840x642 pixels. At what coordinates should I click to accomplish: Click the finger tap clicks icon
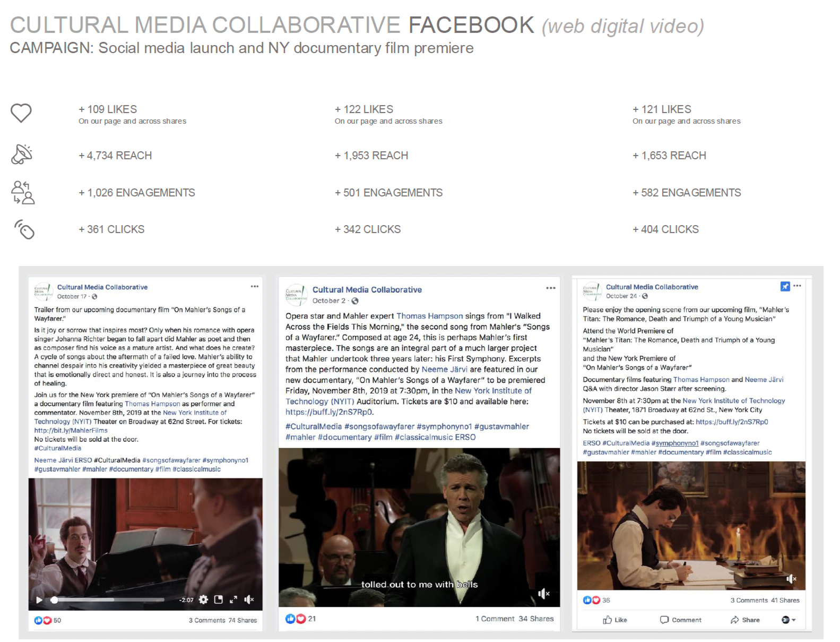pyautogui.click(x=24, y=229)
